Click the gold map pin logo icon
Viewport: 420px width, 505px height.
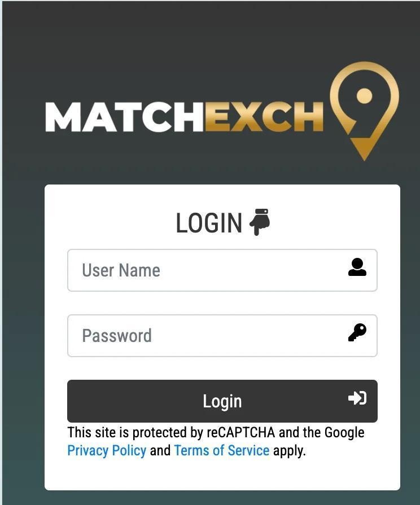[x=364, y=111]
